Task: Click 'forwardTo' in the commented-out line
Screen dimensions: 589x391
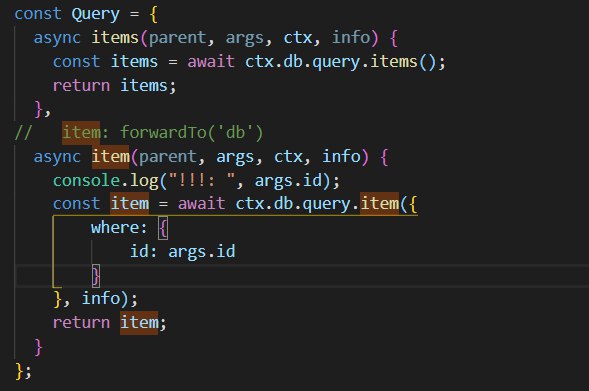Action: point(163,132)
